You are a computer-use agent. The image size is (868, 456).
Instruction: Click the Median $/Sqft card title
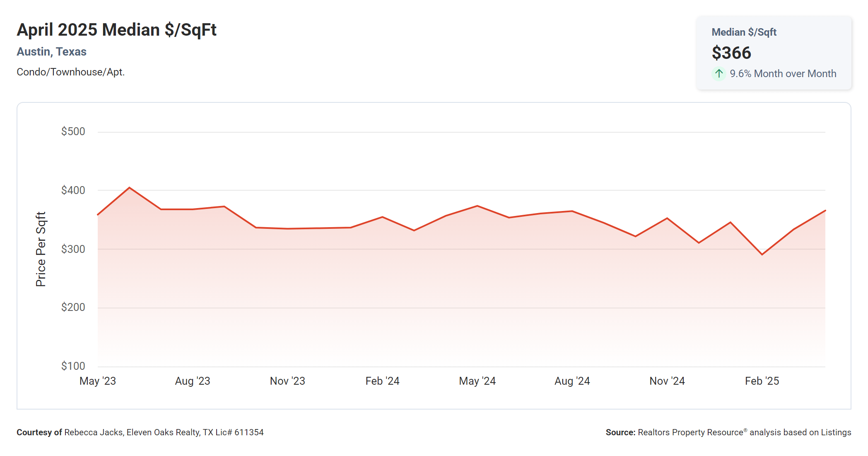pyautogui.click(x=744, y=32)
